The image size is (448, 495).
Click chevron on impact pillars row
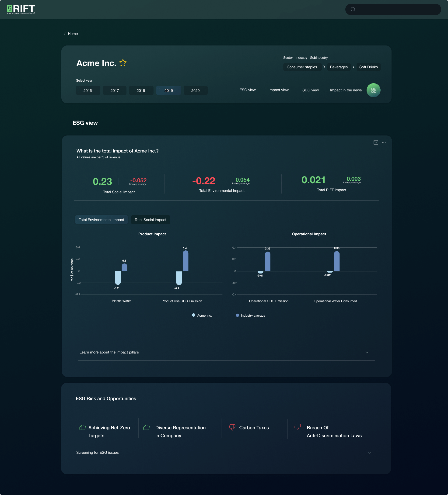click(367, 352)
